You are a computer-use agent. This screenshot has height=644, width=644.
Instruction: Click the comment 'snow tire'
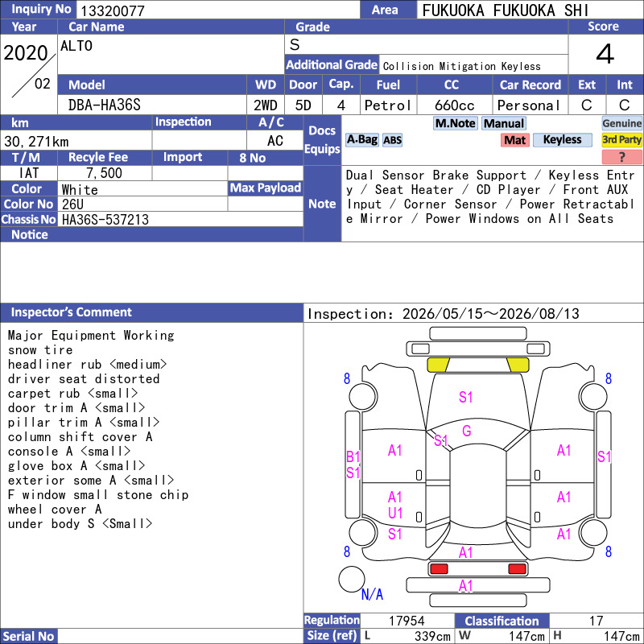[40, 350]
